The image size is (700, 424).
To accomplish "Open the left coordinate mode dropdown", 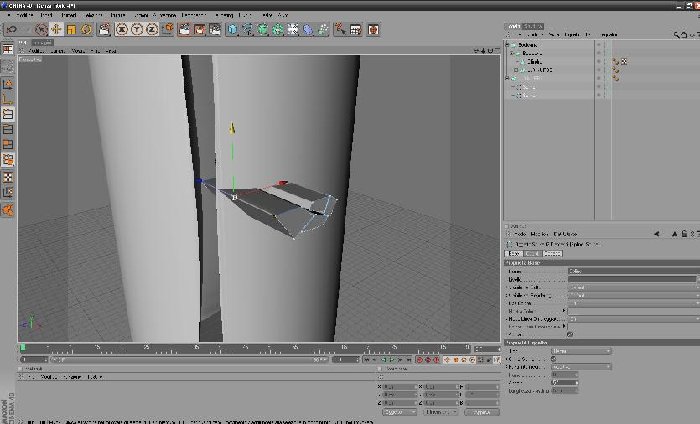I will tap(400, 412).
